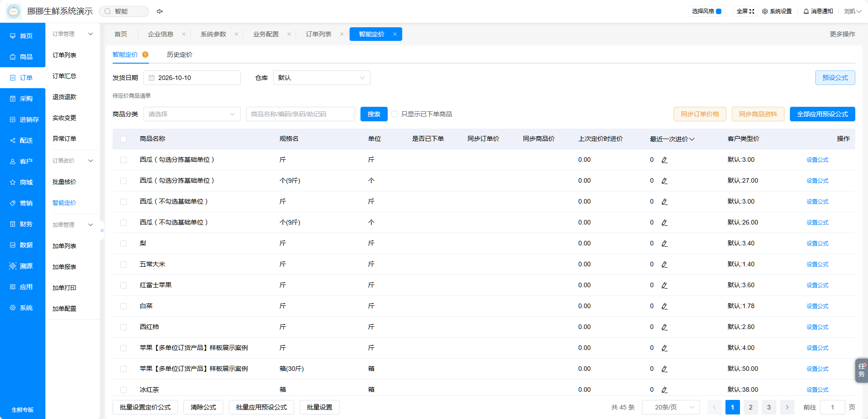The width and height of the screenshot is (868, 419).
Task: Open the 仓库 dropdown showing 默认
Action: (x=321, y=78)
